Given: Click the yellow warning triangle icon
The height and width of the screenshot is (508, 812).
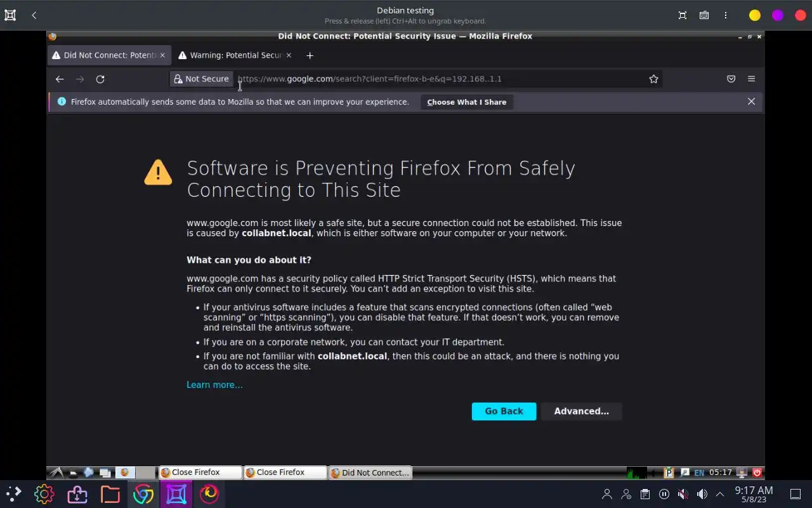Looking at the screenshot, I should [158, 171].
